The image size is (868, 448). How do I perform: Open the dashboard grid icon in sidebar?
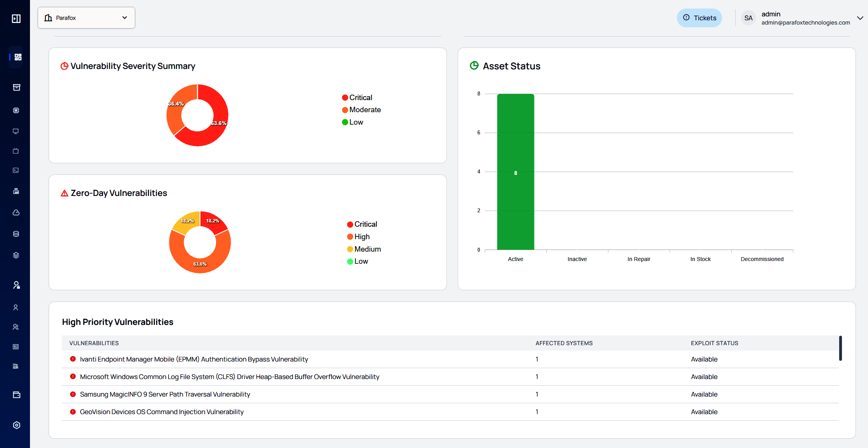[18, 57]
